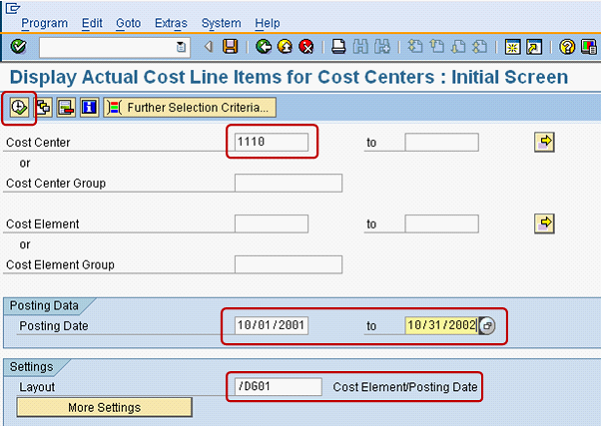602x427 pixels.
Task: Open the posting date value help picker
Action: point(488,325)
